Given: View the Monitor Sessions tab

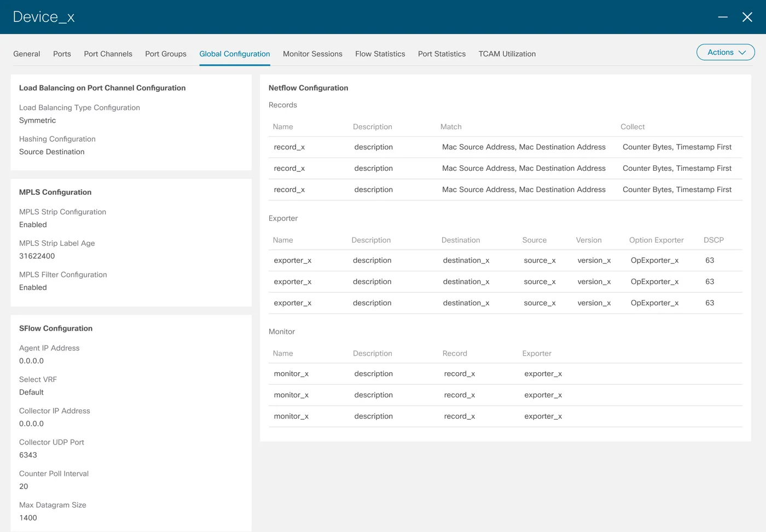Looking at the screenshot, I should pyautogui.click(x=312, y=54).
